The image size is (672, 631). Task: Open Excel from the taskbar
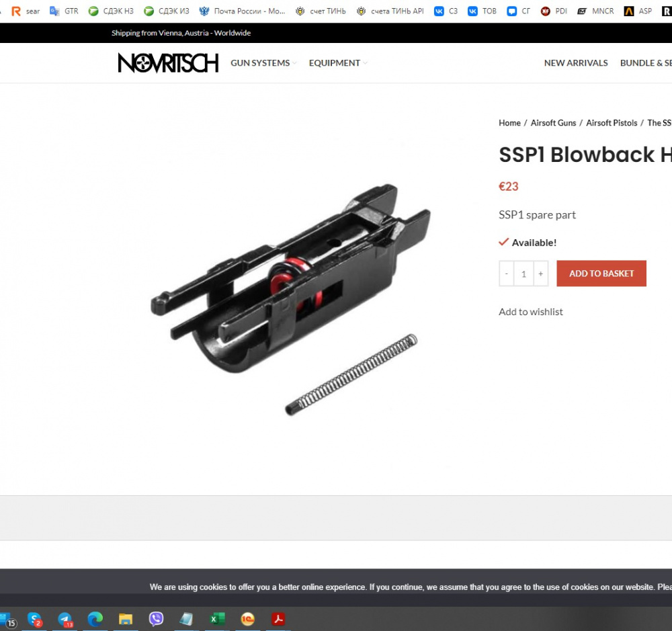point(217,619)
